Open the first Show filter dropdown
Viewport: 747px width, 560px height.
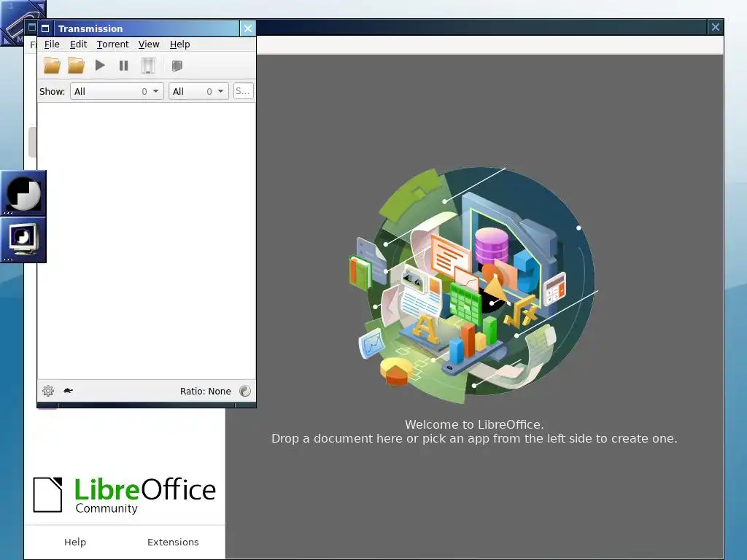tap(117, 91)
